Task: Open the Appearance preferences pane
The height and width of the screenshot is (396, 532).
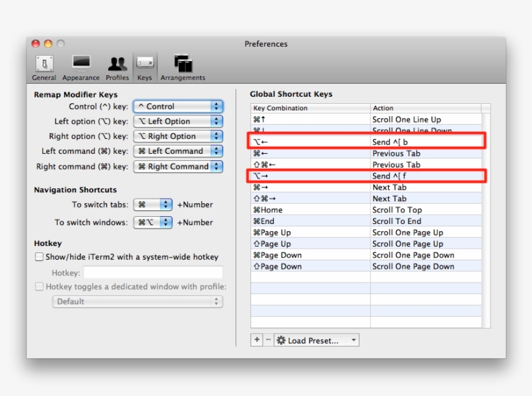Action: (x=81, y=68)
